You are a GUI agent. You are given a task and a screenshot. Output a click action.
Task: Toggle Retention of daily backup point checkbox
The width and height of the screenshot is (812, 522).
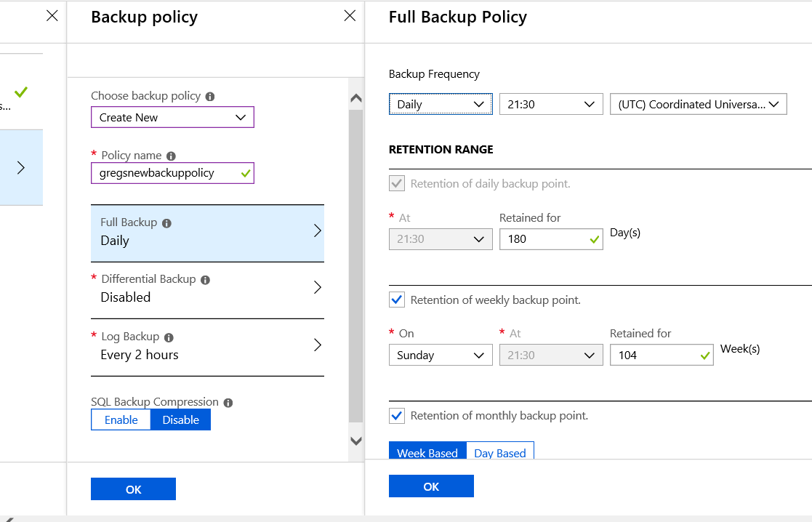pyautogui.click(x=397, y=183)
